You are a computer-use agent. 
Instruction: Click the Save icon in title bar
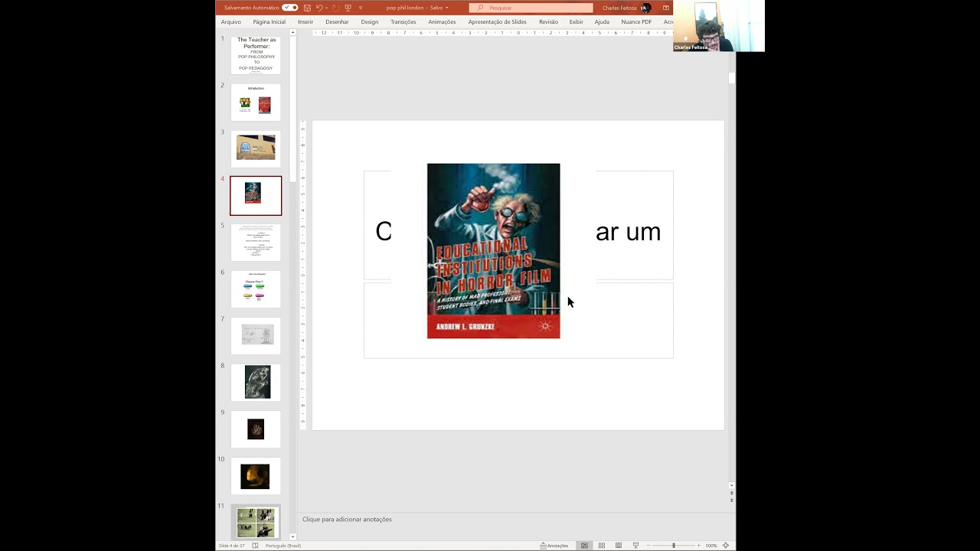307,8
